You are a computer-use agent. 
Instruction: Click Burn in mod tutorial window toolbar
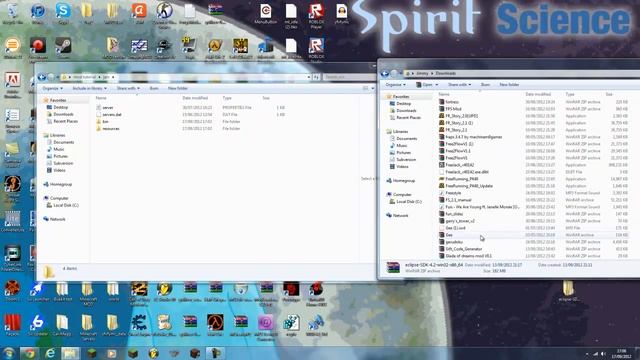[x=154, y=88]
